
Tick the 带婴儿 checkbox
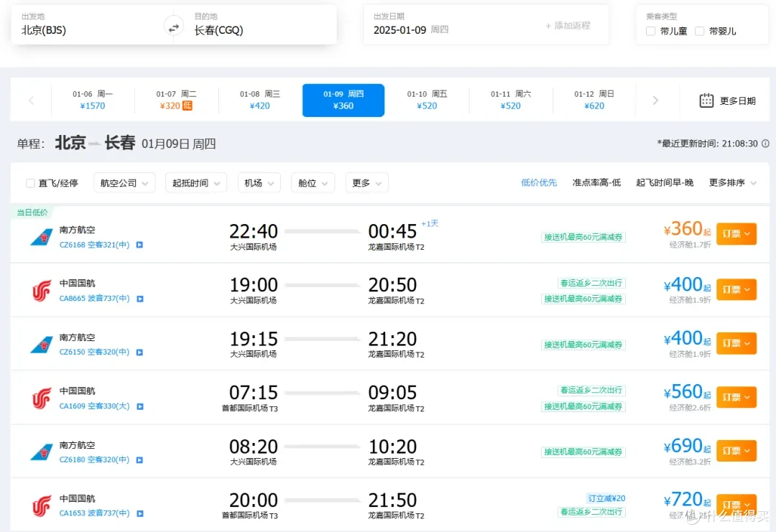coord(699,31)
